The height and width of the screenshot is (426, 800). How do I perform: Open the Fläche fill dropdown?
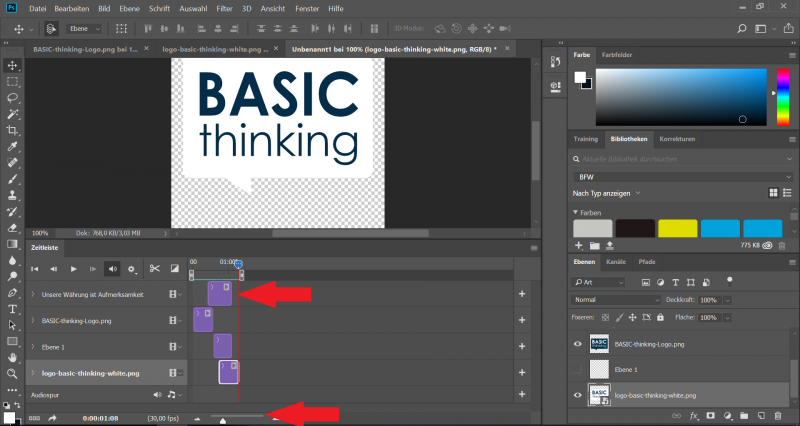tap(728, 317)
